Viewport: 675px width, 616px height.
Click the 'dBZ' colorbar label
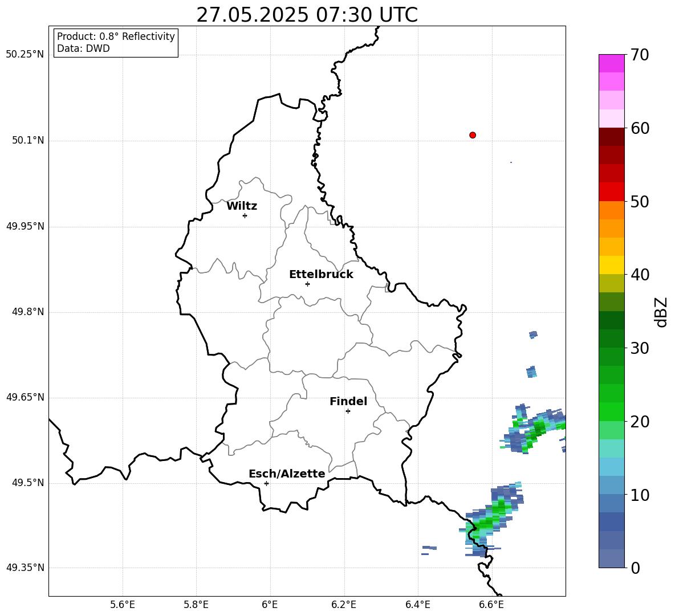[x=661, y=312]
